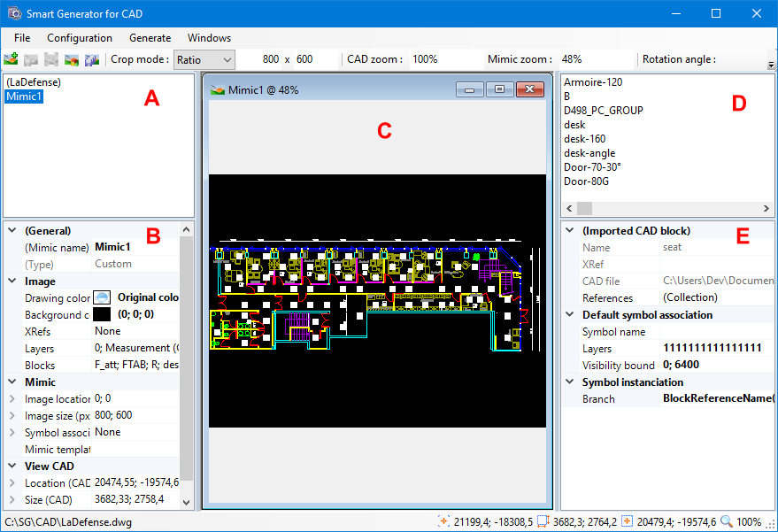This screenshot has height=532, width=778.
Task: Collapse the View CAD property group
Action: click(12, 466)
